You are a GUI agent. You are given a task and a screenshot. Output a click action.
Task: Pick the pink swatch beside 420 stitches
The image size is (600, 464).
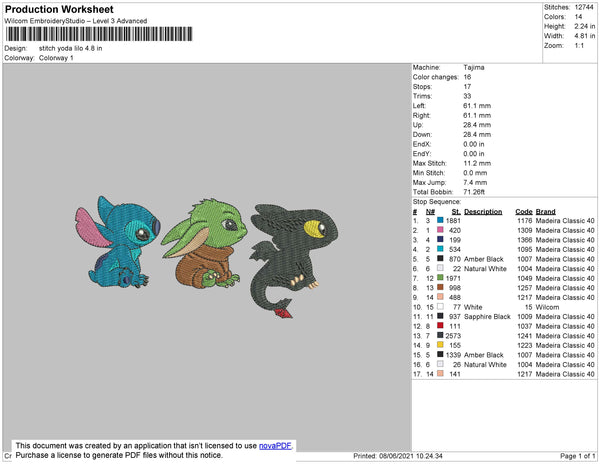pyautogui.click(x=440, y=230)
